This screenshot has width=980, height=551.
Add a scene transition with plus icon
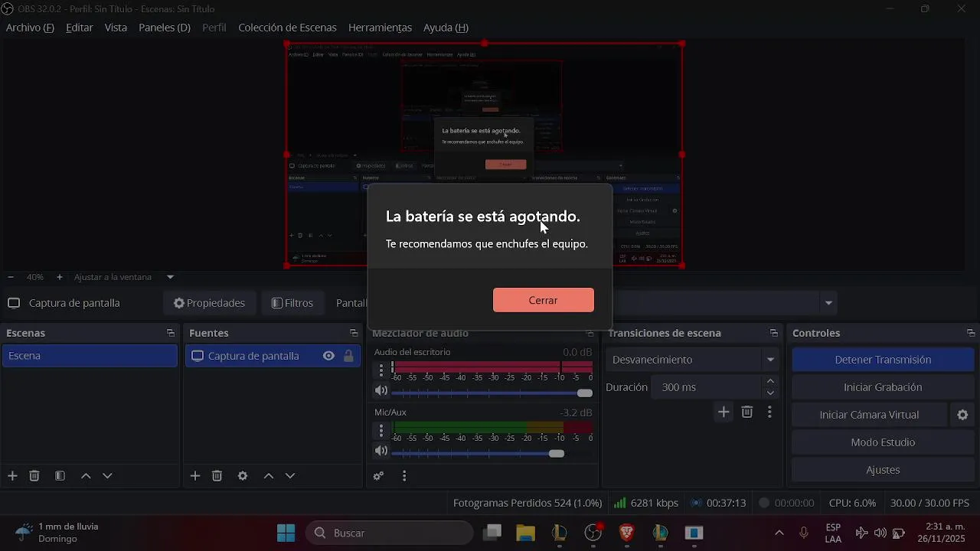tap(724, 412)
